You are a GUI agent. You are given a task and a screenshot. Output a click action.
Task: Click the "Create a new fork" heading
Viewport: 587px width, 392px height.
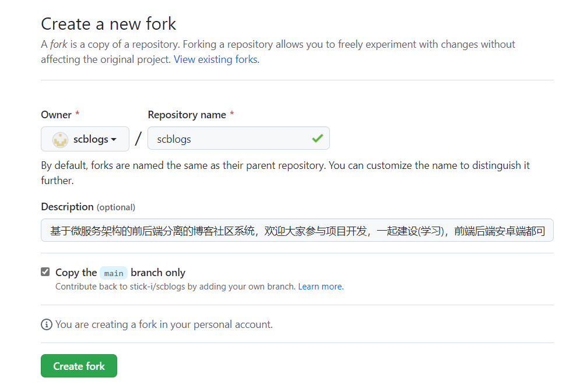(x=108, y=24)
